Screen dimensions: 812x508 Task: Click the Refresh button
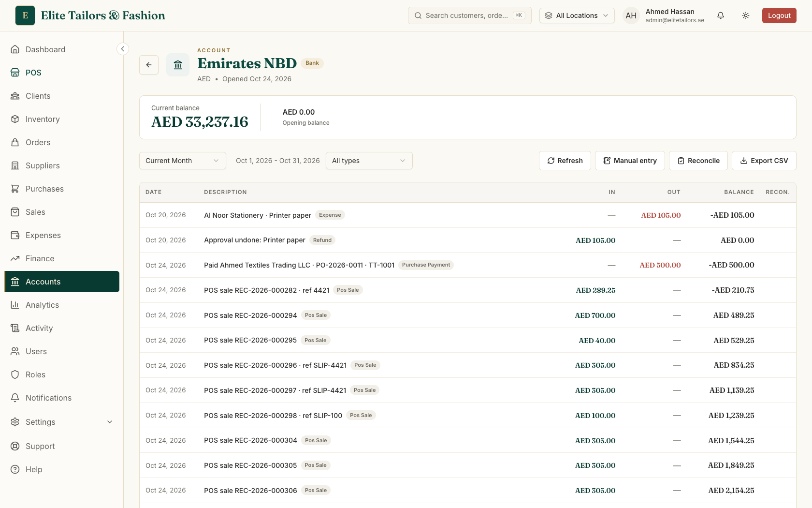click(x=565, y=161)
